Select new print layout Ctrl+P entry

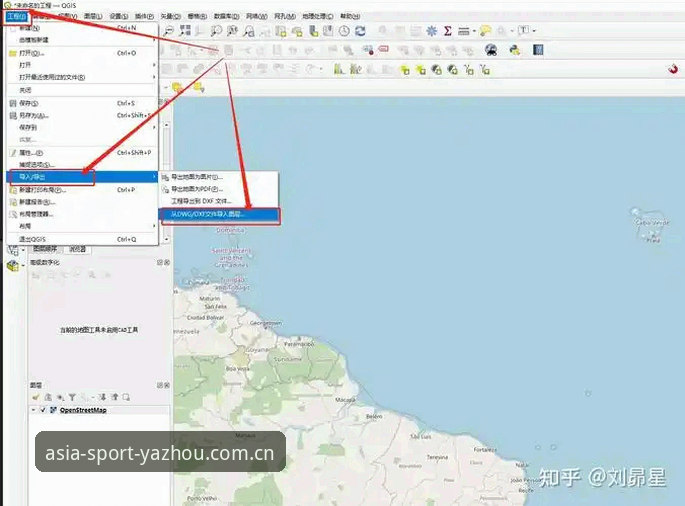(x=83, y=190)
